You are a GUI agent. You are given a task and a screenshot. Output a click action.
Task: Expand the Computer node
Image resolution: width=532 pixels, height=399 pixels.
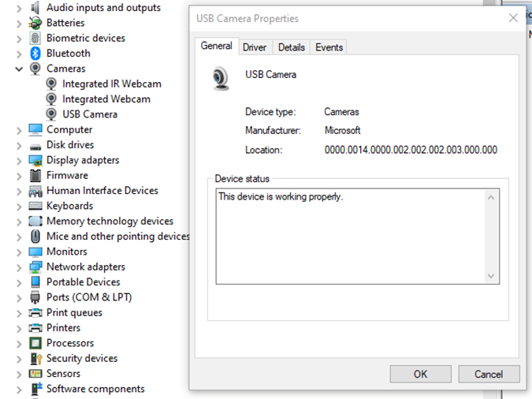click(19, 130)
